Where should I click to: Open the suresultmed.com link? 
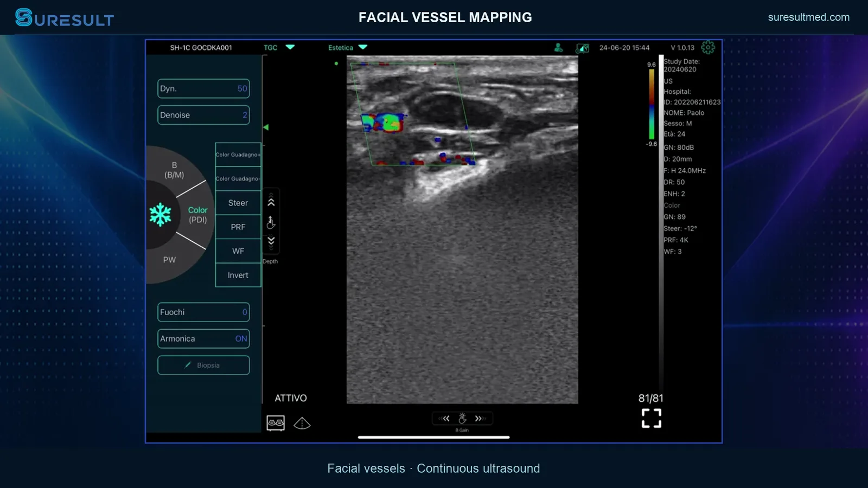pos(809,17)
